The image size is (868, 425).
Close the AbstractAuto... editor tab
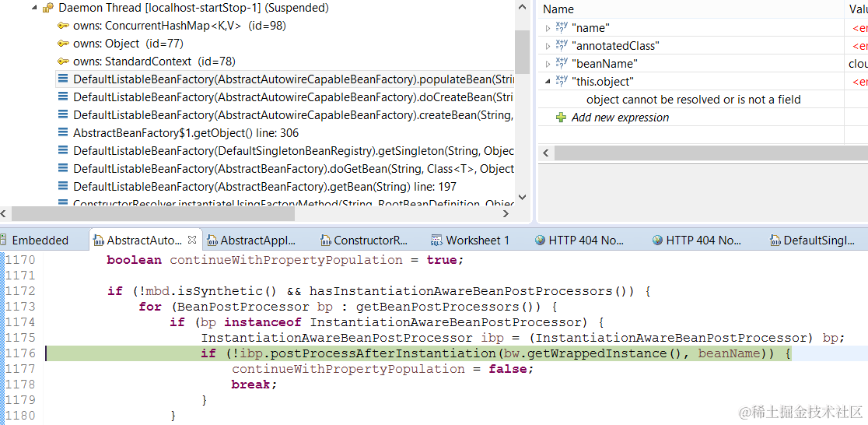192,240
